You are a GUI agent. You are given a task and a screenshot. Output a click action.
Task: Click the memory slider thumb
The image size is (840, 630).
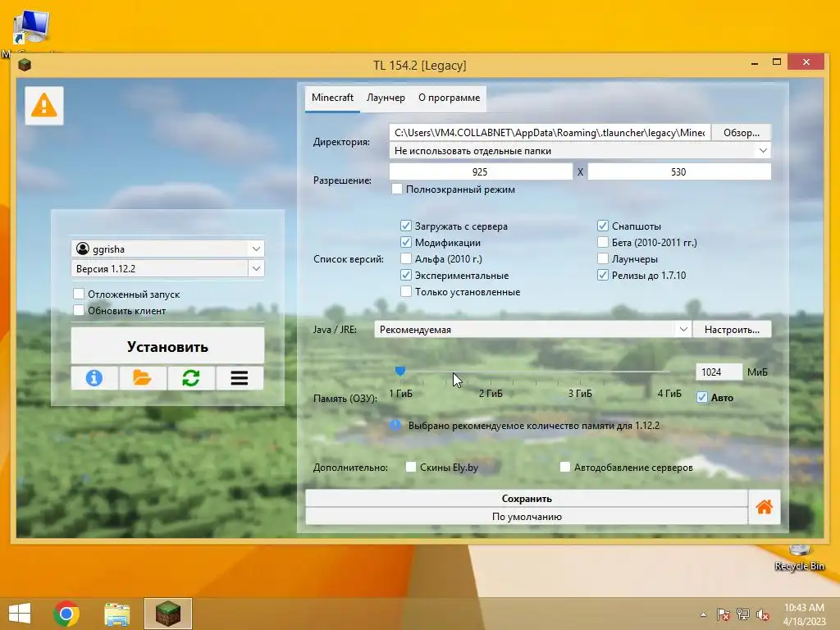click(400, 371)
